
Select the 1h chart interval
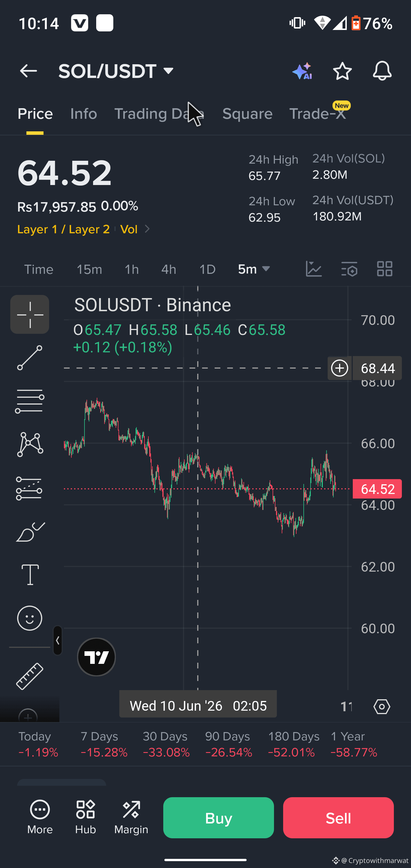pos(132,269)
